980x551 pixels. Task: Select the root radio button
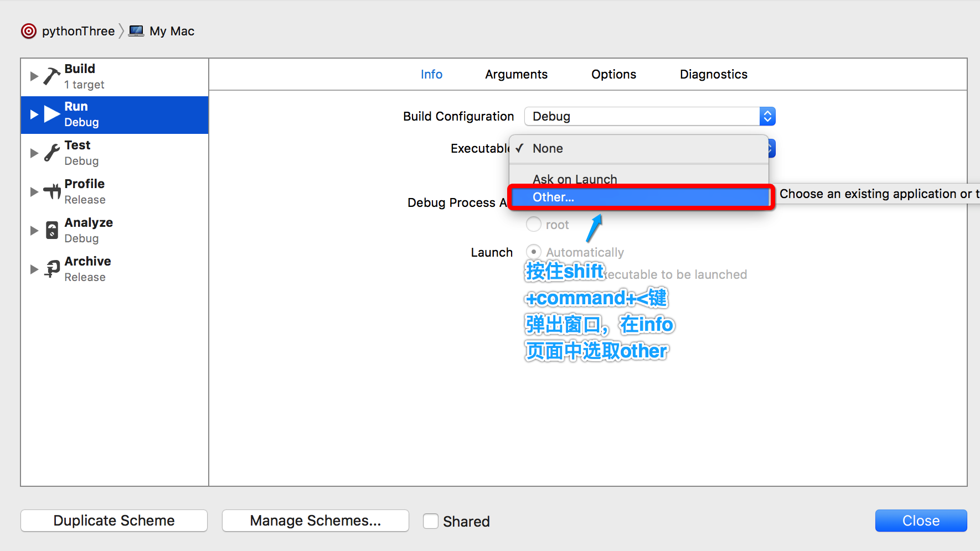tap(534, 224)
